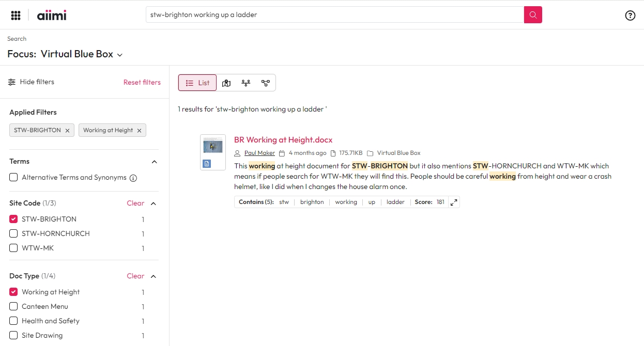
Task: Tick the Canteen Menu doc type
Action: [x=13, y=306]
